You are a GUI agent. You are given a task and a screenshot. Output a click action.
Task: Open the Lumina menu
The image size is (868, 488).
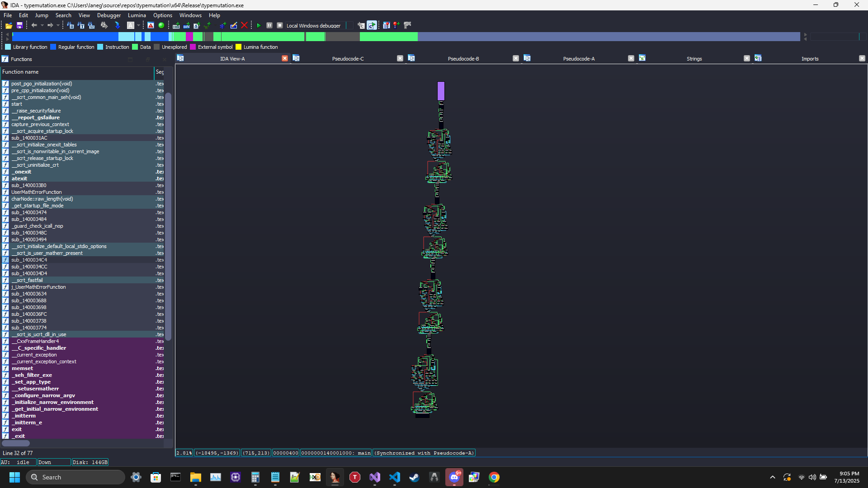(x=137, y=15)
